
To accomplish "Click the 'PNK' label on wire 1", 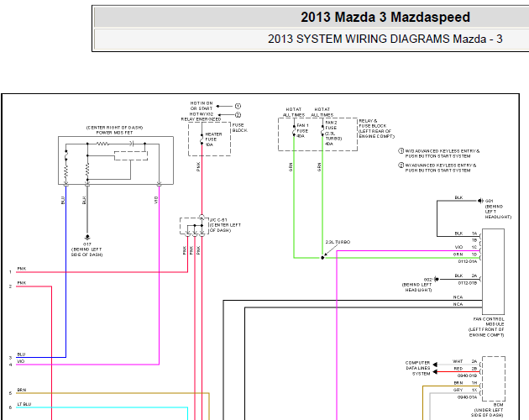I will (22, 269).
